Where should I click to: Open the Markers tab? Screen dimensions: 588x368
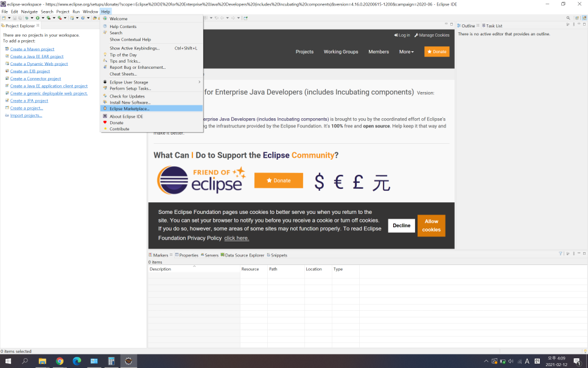coord(160,255)
